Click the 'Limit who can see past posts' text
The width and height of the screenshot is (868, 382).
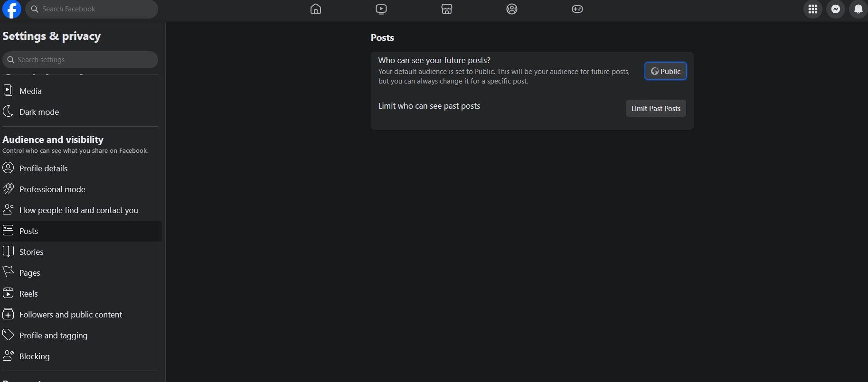[429, 106]
